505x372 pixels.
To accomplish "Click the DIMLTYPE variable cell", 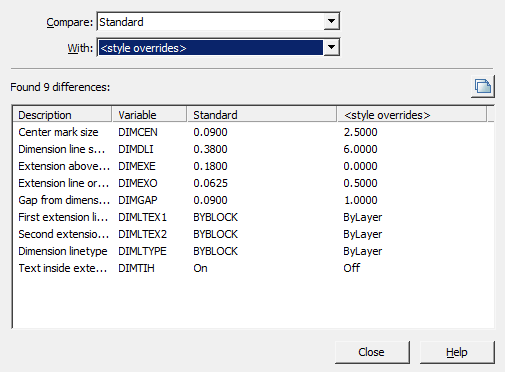I will click(142, 251).
